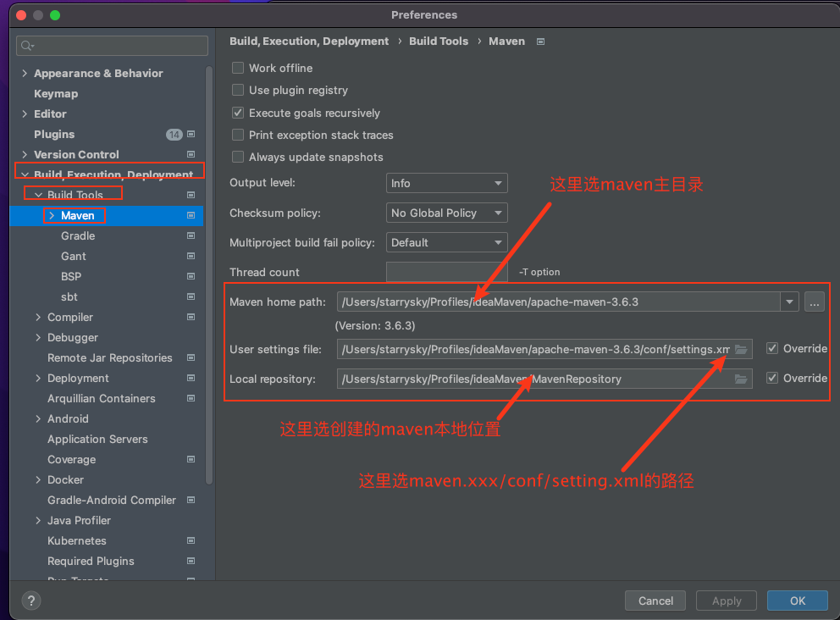This screenshot has height=620, width=840.
Task: Click Build, Execution, Deployment breadcrumb
Action: [309, 42]
